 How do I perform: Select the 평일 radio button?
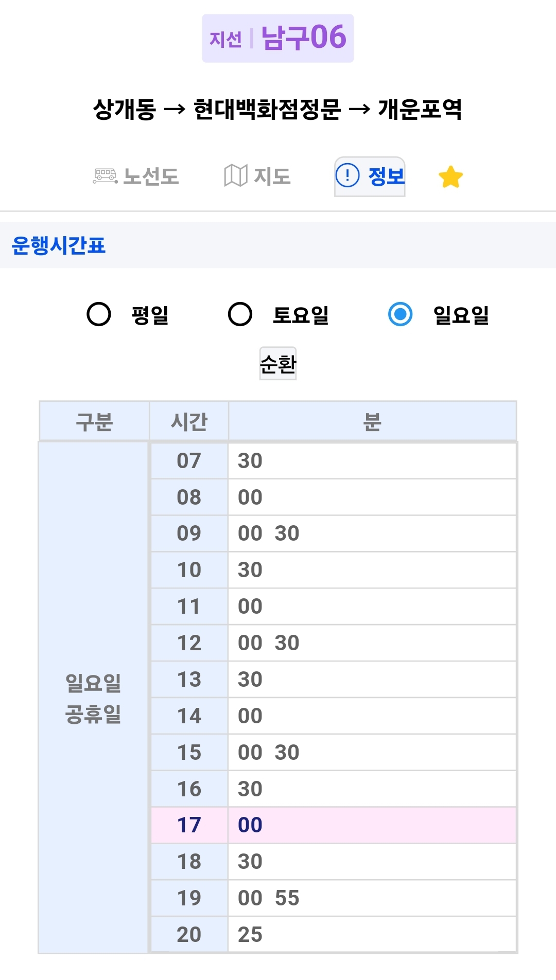tap(99, 314)
